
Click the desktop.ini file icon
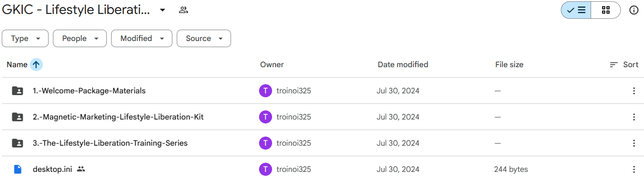coord(17,169)
